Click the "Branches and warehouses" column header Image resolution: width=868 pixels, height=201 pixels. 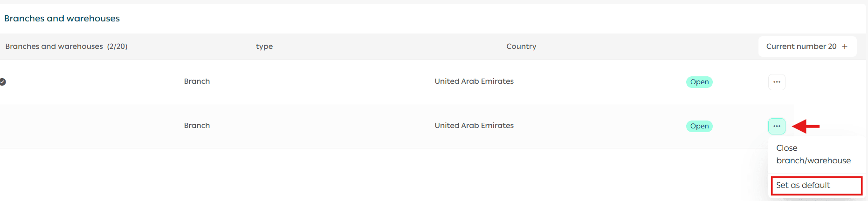(54, 47)
